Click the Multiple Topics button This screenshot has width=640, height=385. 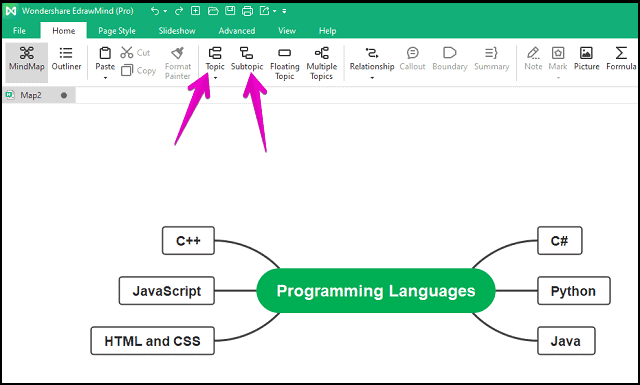(x=322, y=63)
